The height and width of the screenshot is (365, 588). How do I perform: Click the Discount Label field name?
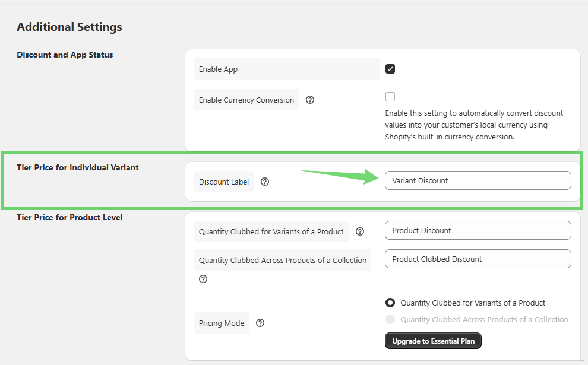coord(224,182)
